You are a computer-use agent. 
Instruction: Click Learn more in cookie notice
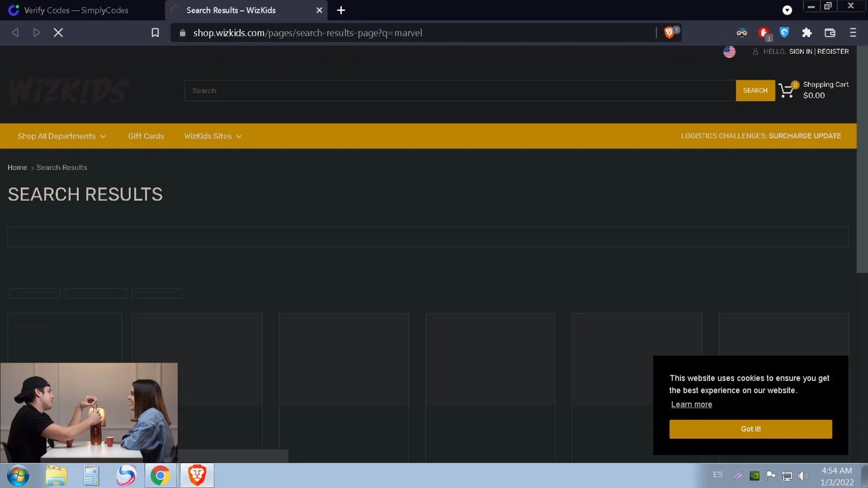point(692,405)
